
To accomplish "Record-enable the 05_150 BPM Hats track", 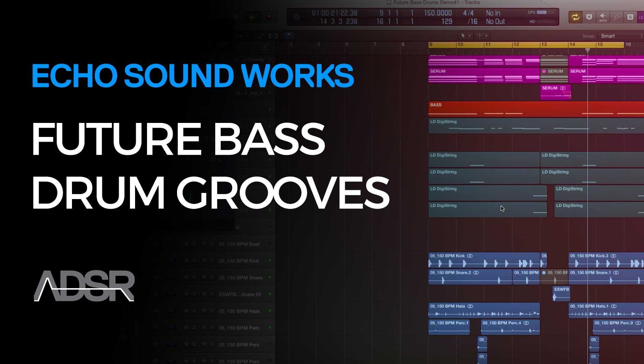I will click(204, 311).
